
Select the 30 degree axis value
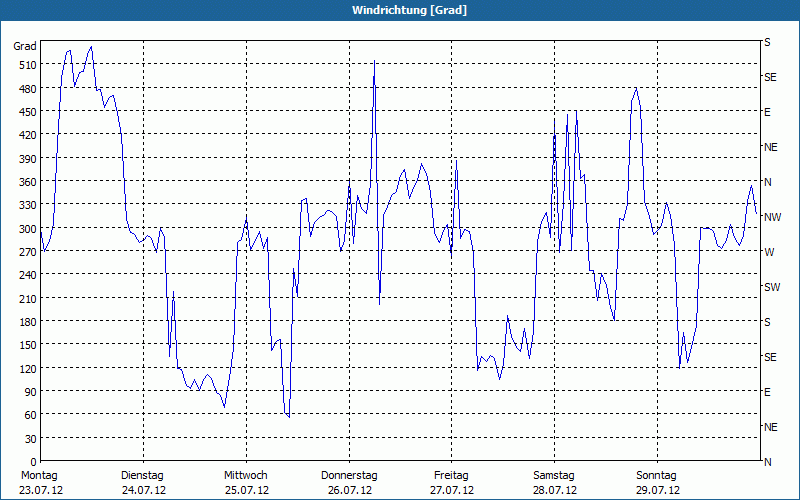point(31,439)
